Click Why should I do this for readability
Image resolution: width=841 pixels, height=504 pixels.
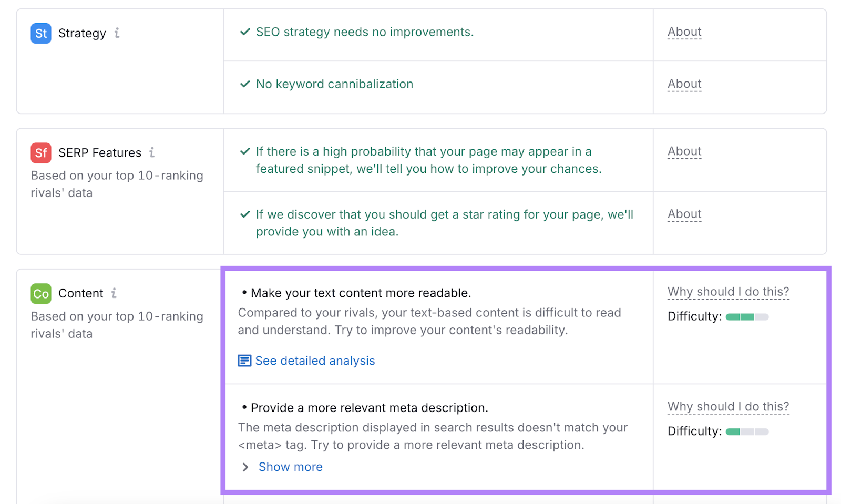[728, 291]
